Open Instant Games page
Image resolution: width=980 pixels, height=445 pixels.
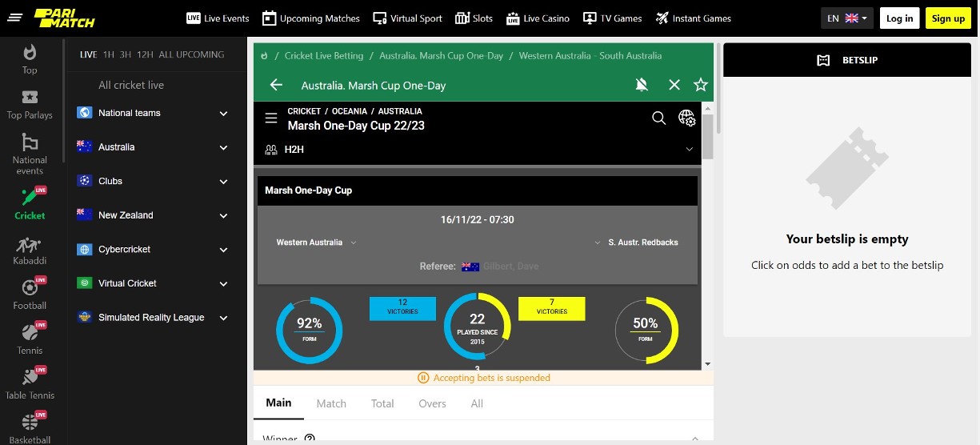[x=694, y=18]
